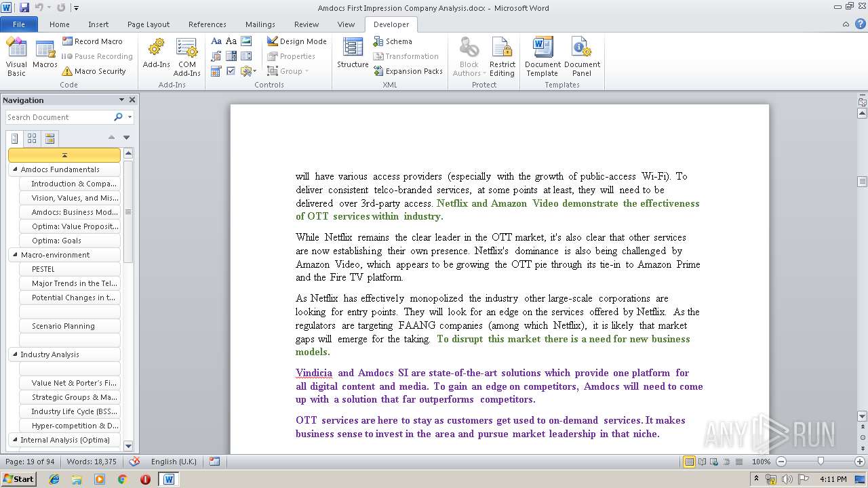
Task: Go to next heading arrow
Action: point(126,138)
